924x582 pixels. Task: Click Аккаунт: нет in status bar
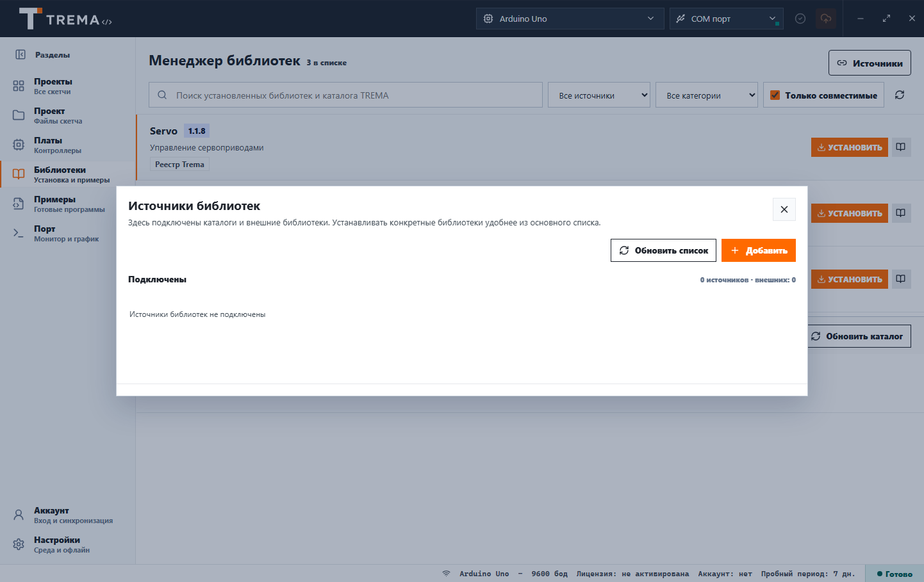(725, 574)
